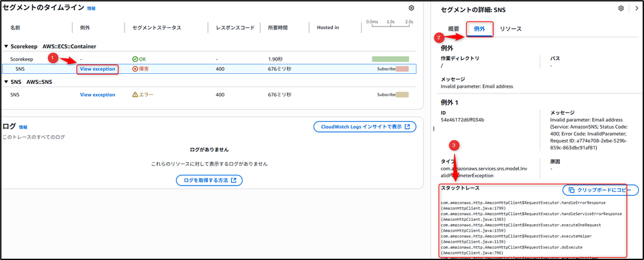This screenshot has height=260, width=644.
Task: Click the red Subscribe timeline bar
Action: click(x=402, y=68)
